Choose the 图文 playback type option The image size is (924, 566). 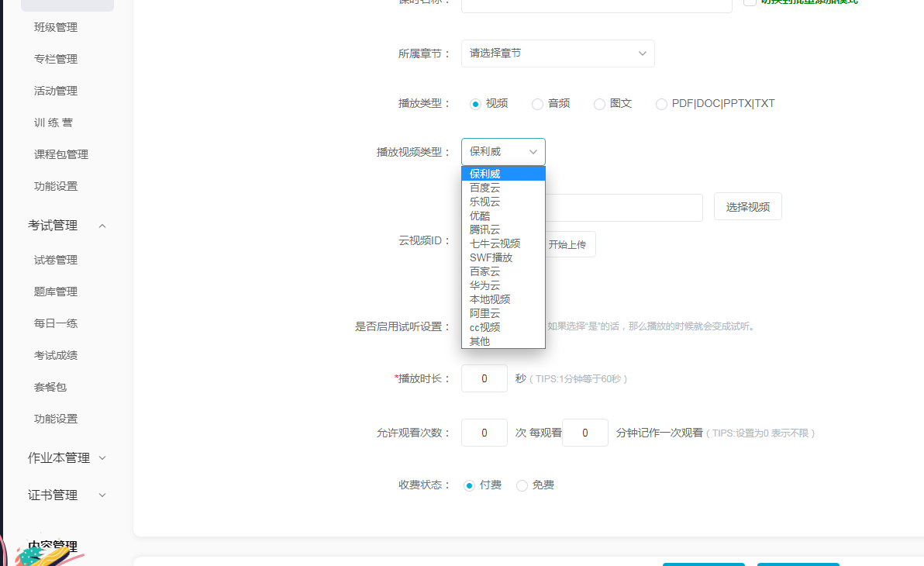(599, 104)
